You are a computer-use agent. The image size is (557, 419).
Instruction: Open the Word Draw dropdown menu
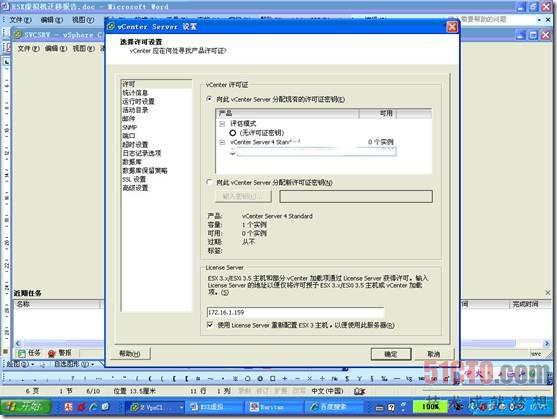click(20, 364)
